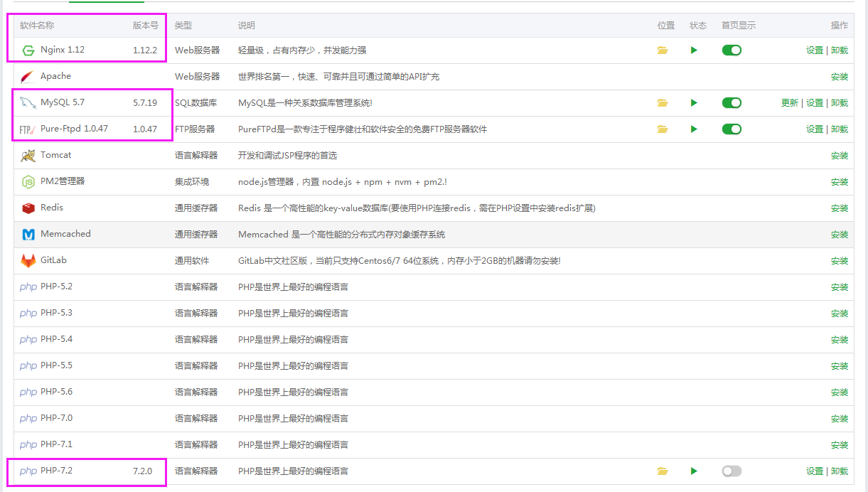Click 安装 to install Tomcat
Image resolution: width=868 pixels, height=492 pixels.
(x=840, y=156)
